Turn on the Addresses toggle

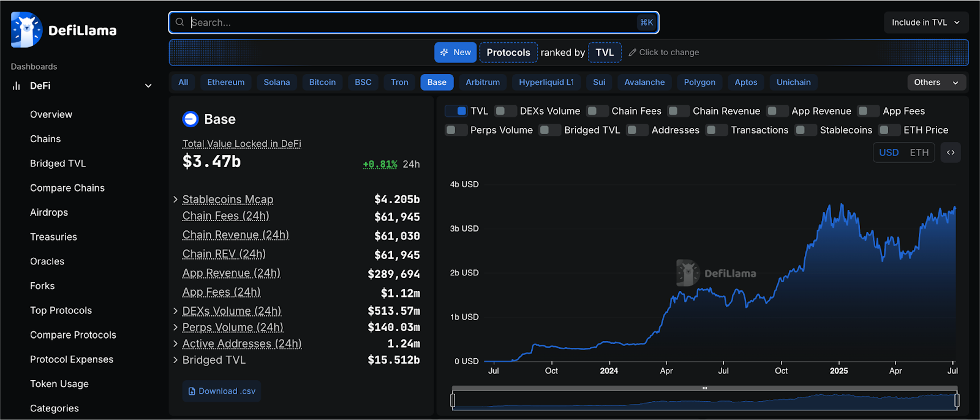[637, 130]
